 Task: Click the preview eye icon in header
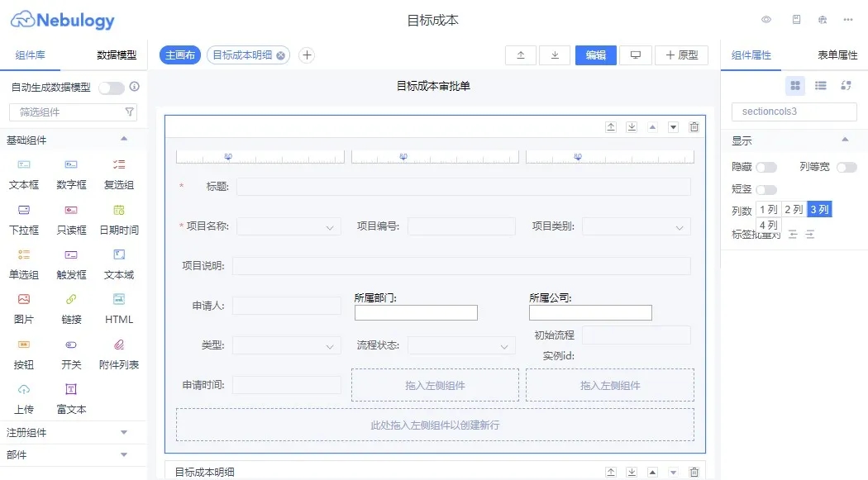click(x=766, y=20)
